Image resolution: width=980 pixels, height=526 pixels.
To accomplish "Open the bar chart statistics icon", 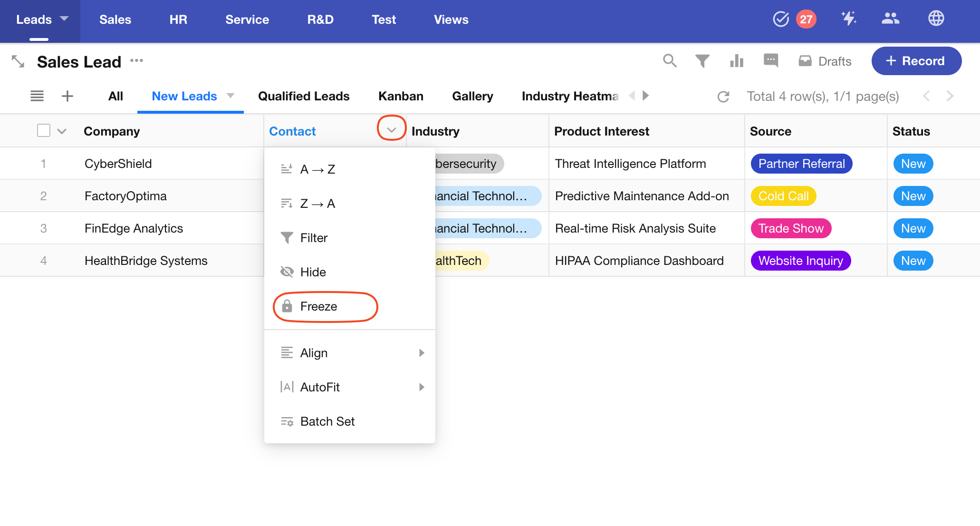I will (736, 61).
